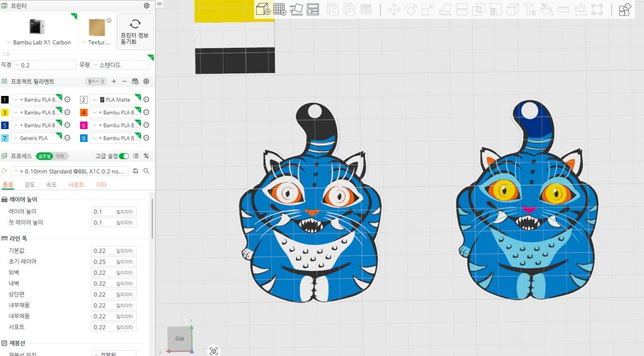
Task: Select the Lay on face tool
Action: click(445, 9)
